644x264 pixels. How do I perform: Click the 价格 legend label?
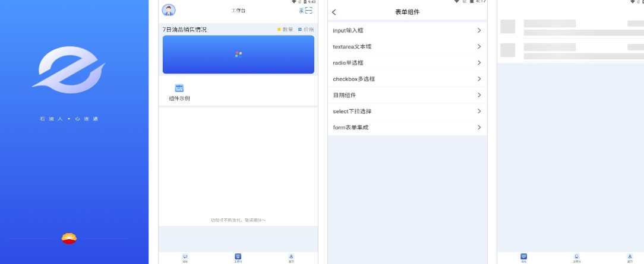[309, 30]
